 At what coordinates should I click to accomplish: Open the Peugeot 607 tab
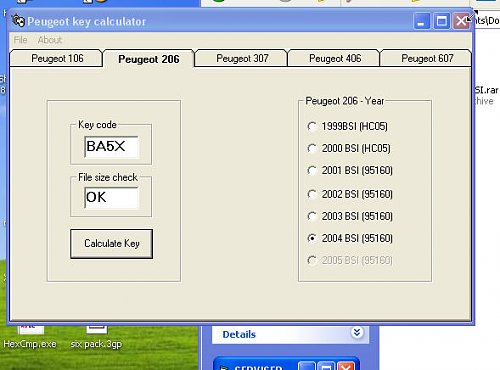[427, 59]
